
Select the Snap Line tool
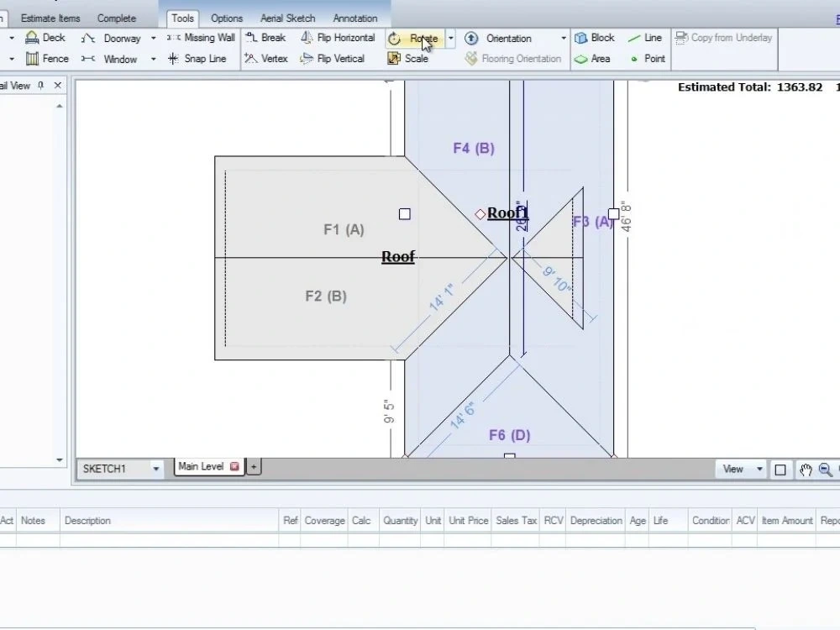click(200, 58)
